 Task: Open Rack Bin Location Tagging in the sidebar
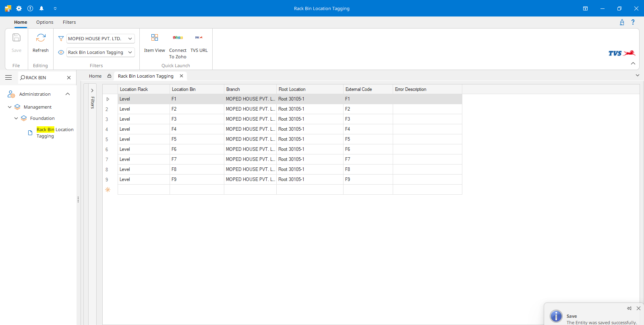point(55,133)
